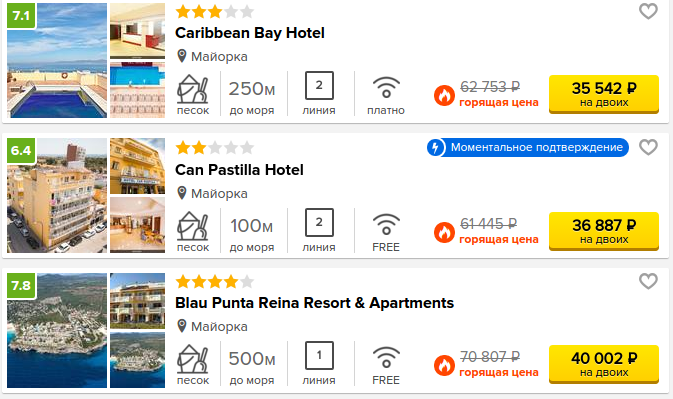
Task: Click line 1 box icon for Blau Punta Reina
Action: 319,355
